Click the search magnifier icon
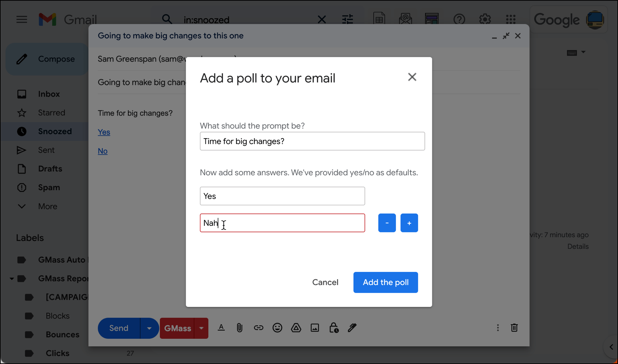The width and height of the screenshot is (618, 364). point(167,19)
